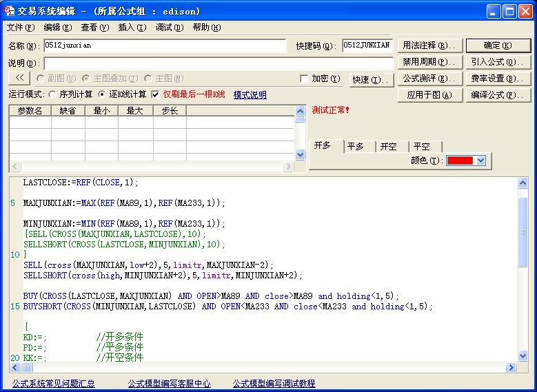
Task: Click the MAXJUNXIAN:=MAX code line
Action: (x=124, y=203)
